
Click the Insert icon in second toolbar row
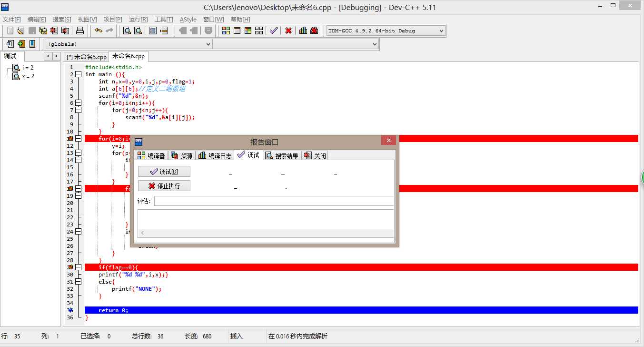pos(10,44)
